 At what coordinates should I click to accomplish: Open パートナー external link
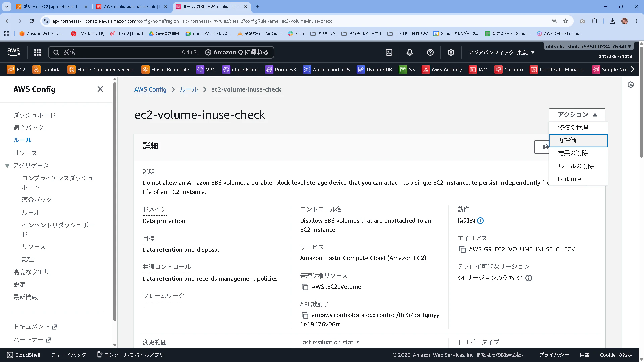[33, 340]
